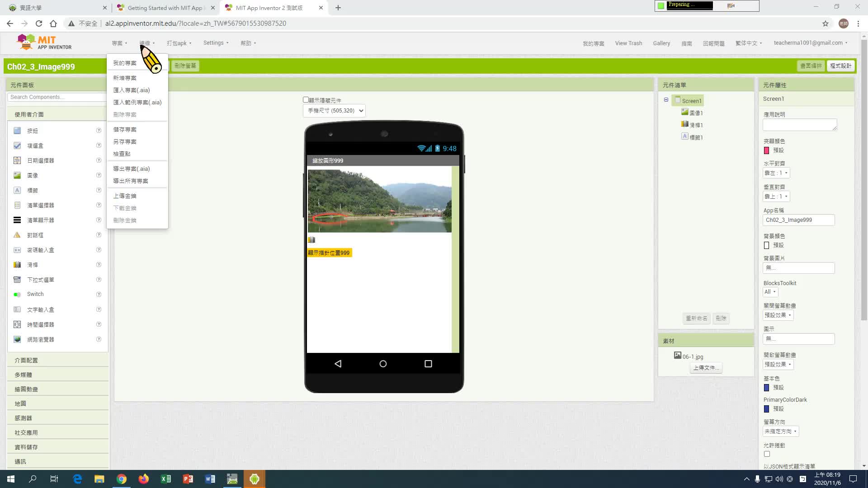Select the Label1 item in component tree
This screenshot has height=488, width=868.
692,137
